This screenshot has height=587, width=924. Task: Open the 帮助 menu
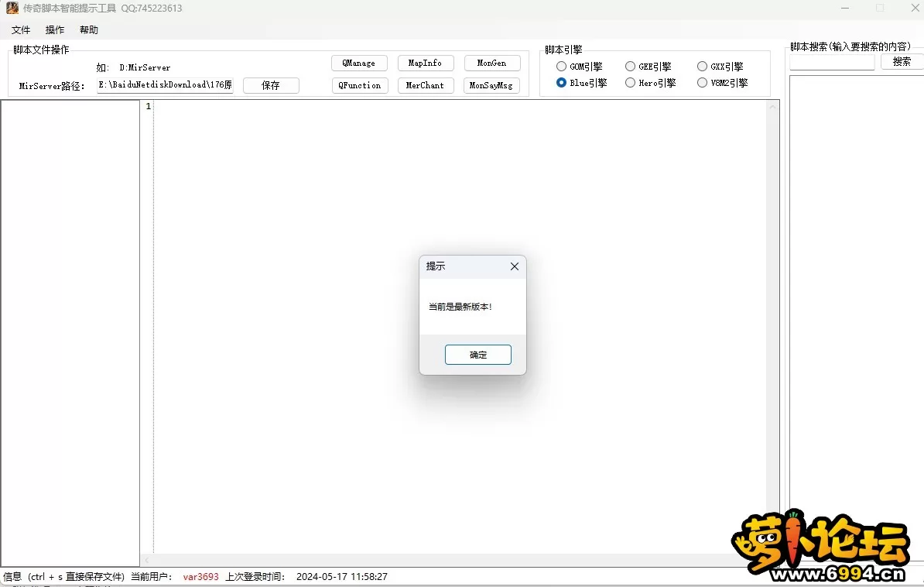tap(89, 30)
